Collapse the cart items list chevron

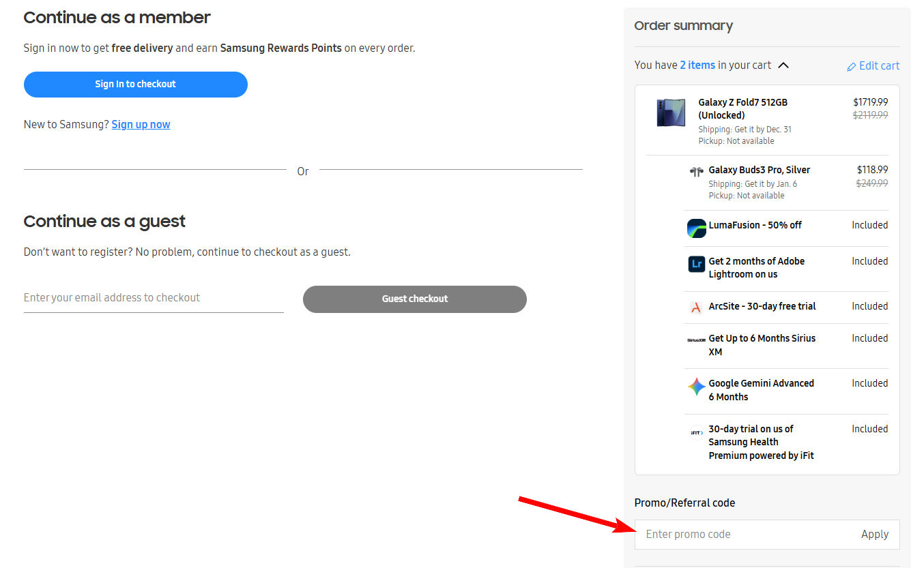783,65
